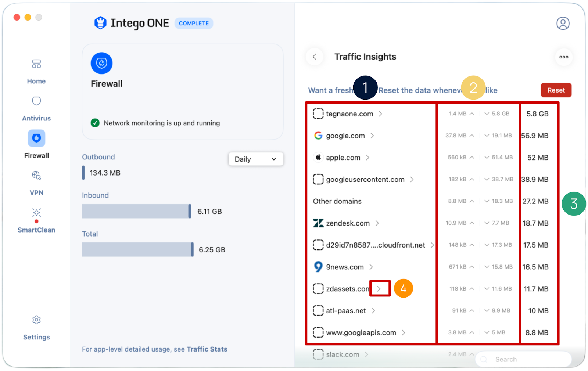Click the apple.com logo icon

[x=318, y=157]
